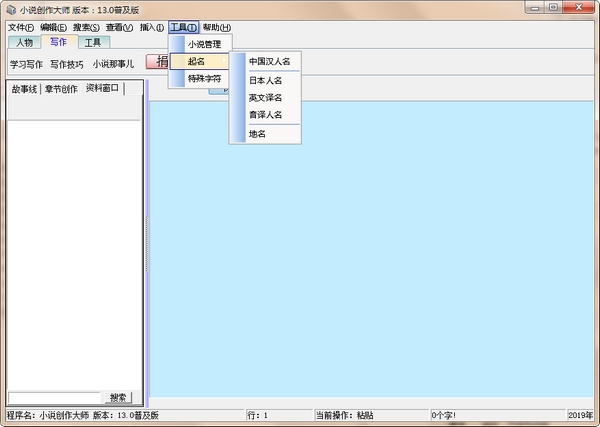Expand the 起名 submenu entry
This screenshot has width=600, height=427.
point(197,61)
